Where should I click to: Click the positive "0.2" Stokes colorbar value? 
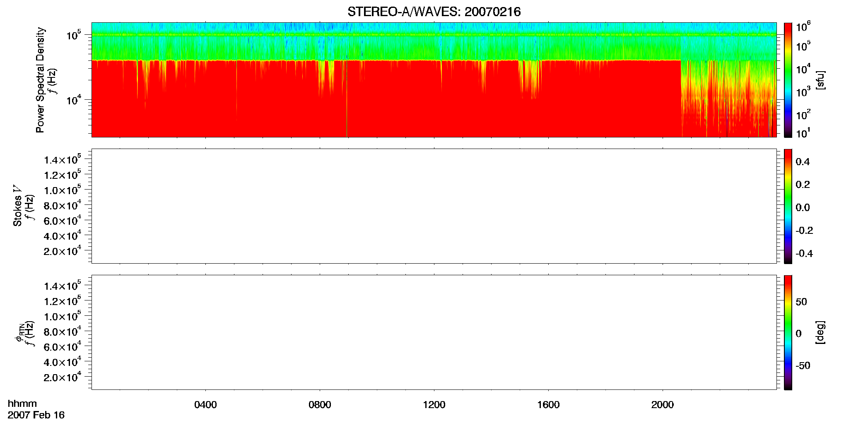(x=803, y=185)
